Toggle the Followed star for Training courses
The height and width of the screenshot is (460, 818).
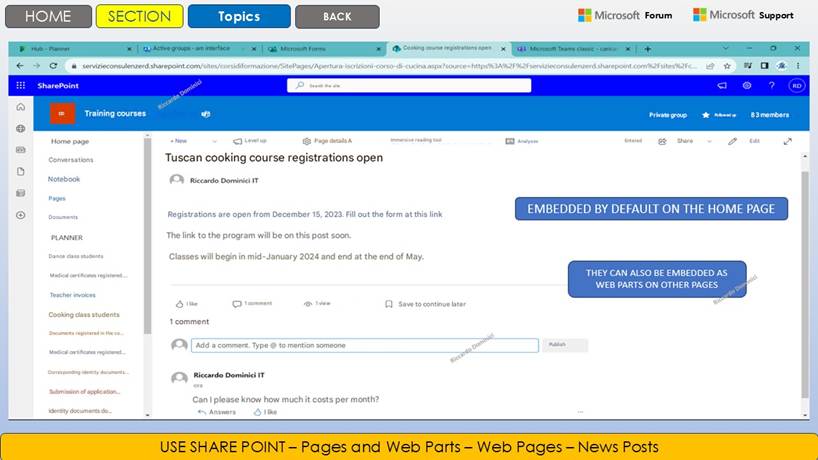click(705, 115)
